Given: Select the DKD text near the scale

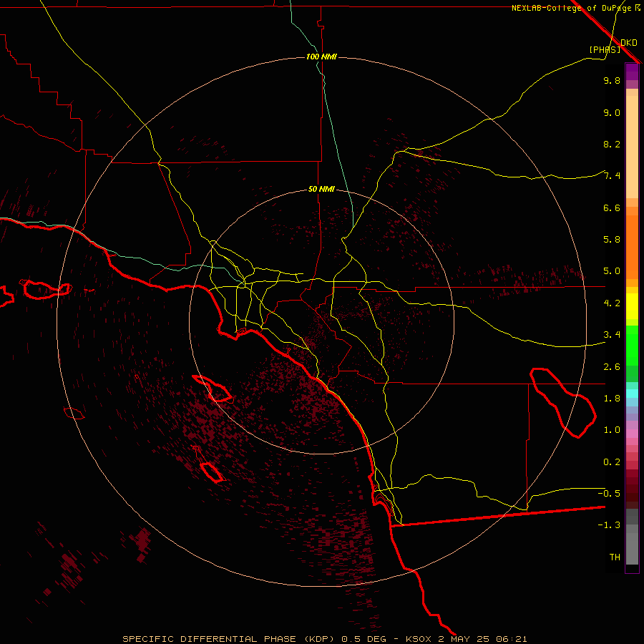Looking at the screenshot, I should [x=629, y=43].
